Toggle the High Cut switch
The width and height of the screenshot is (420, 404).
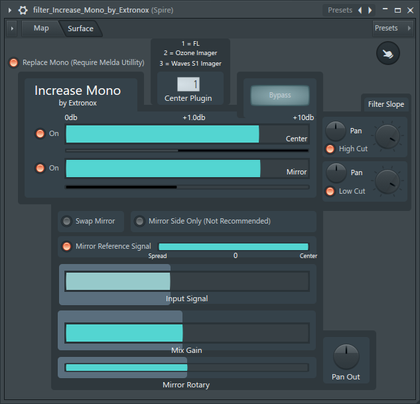coord(330,149)
